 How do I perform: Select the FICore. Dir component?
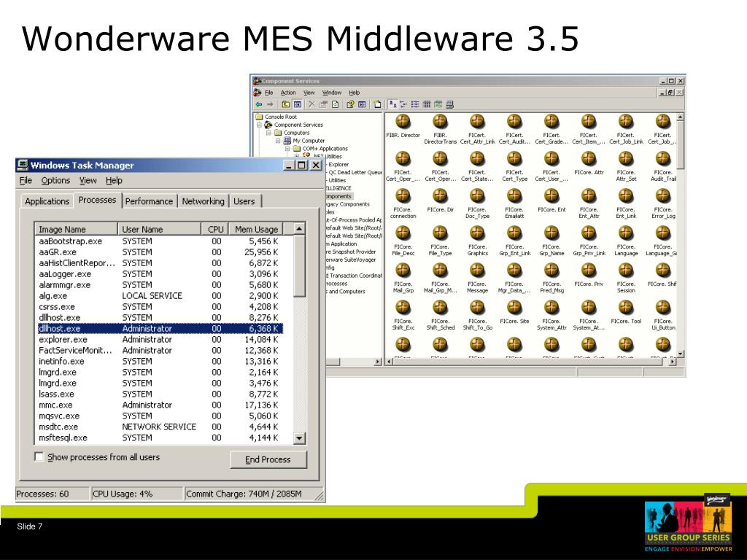[440, 201]
